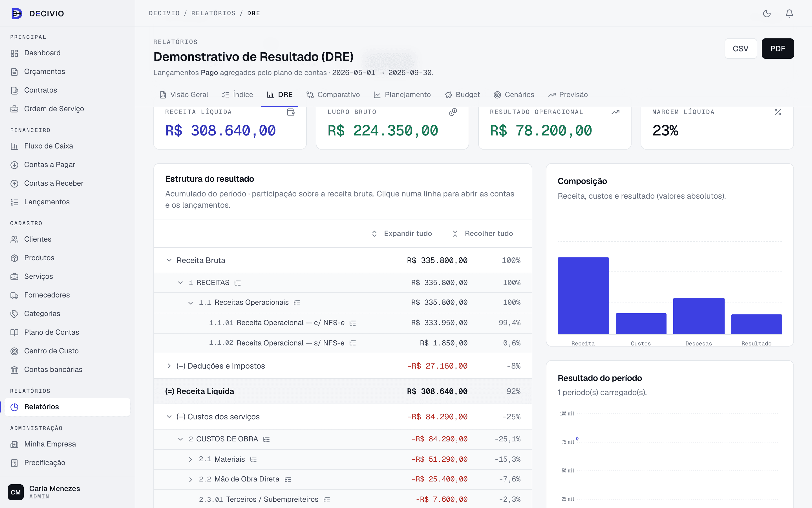Open Fornecedores page

67,295
